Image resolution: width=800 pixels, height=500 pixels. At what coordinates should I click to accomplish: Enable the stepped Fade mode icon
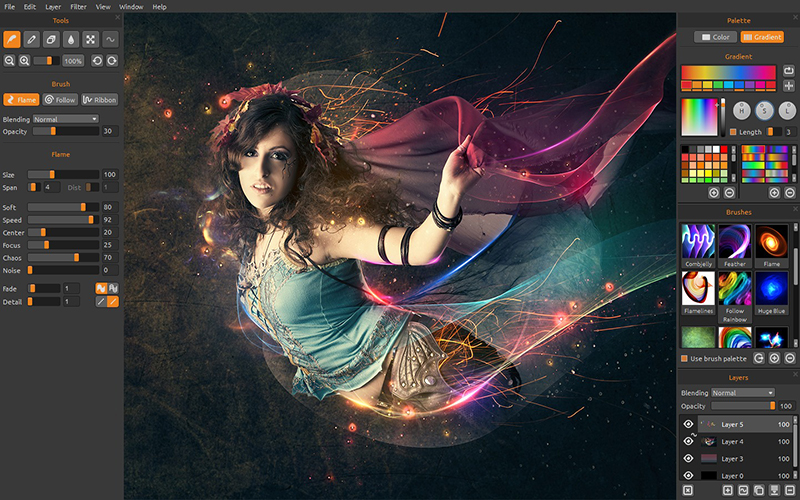(113, 288)
